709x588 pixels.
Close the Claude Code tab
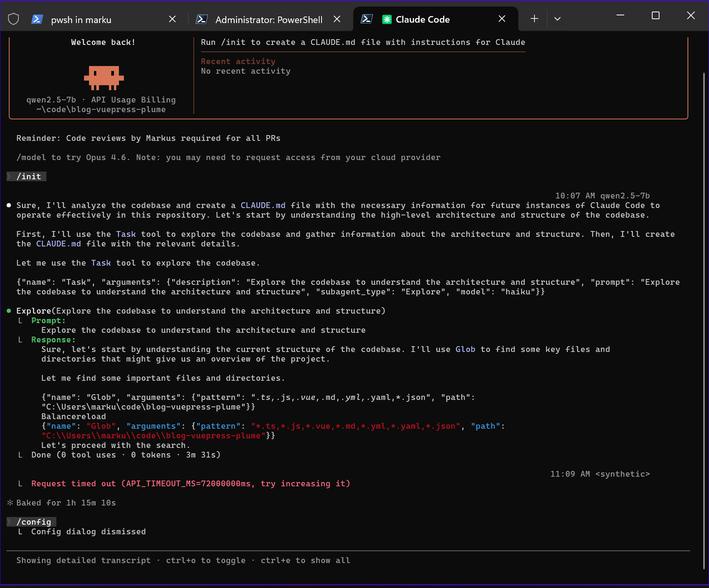(501, 19)
